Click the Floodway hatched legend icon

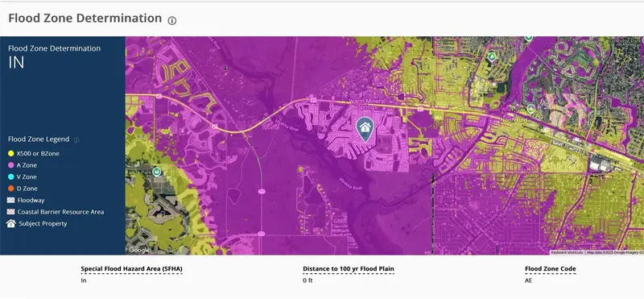click(11, 201)
